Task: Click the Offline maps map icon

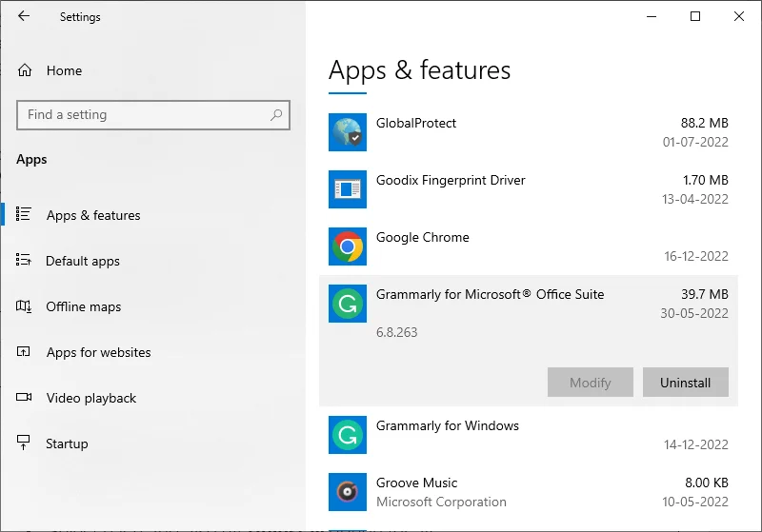Action: [23, 305]
